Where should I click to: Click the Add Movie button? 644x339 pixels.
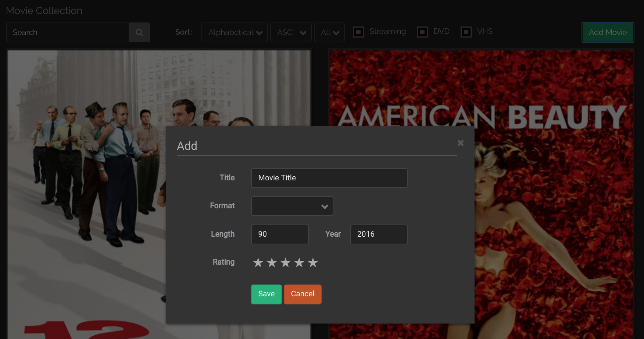pyautogui.click(x=608, y=32)
